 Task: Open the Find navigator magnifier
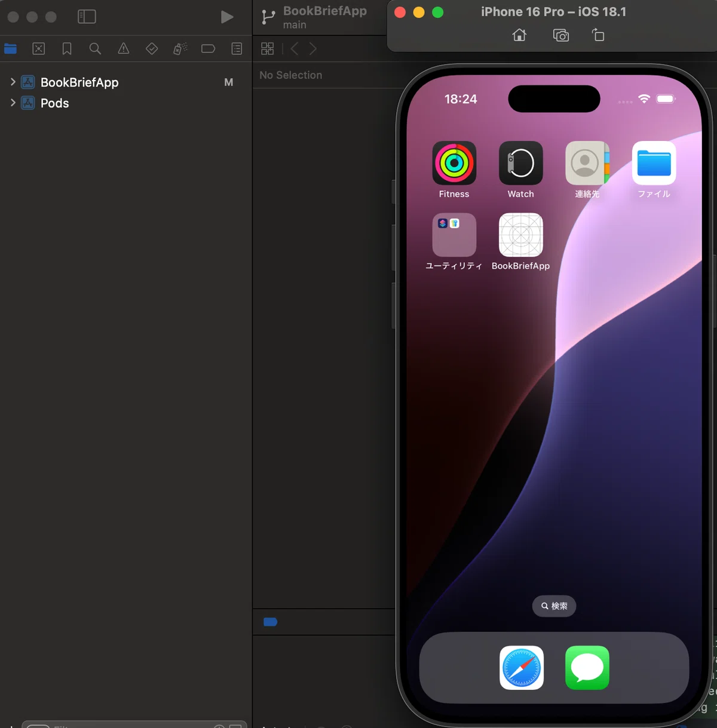(95, 49)
